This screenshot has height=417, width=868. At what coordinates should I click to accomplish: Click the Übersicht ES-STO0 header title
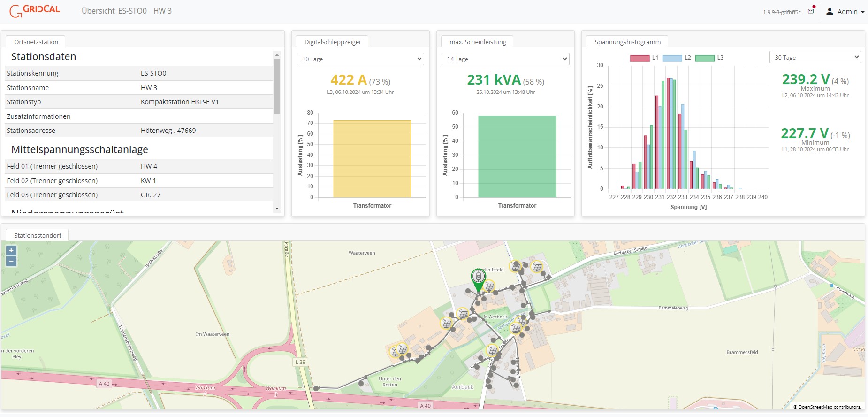[x=114, y=11]
